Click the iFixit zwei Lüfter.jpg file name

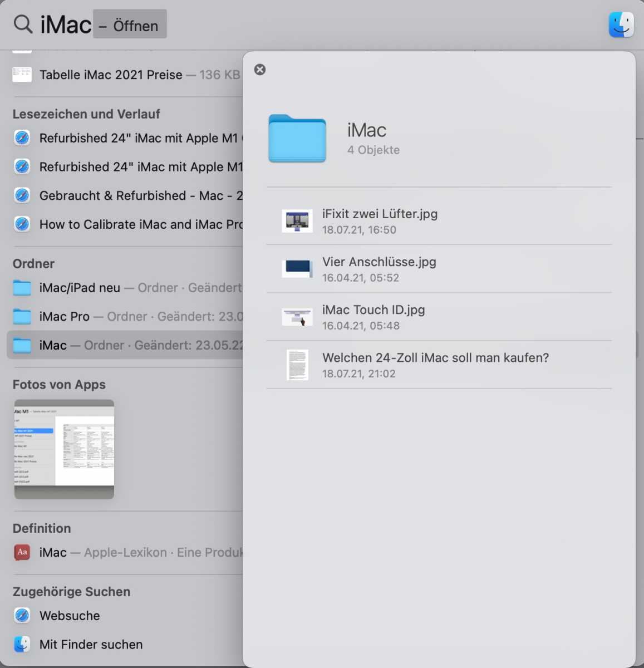[x=380, y=214]
